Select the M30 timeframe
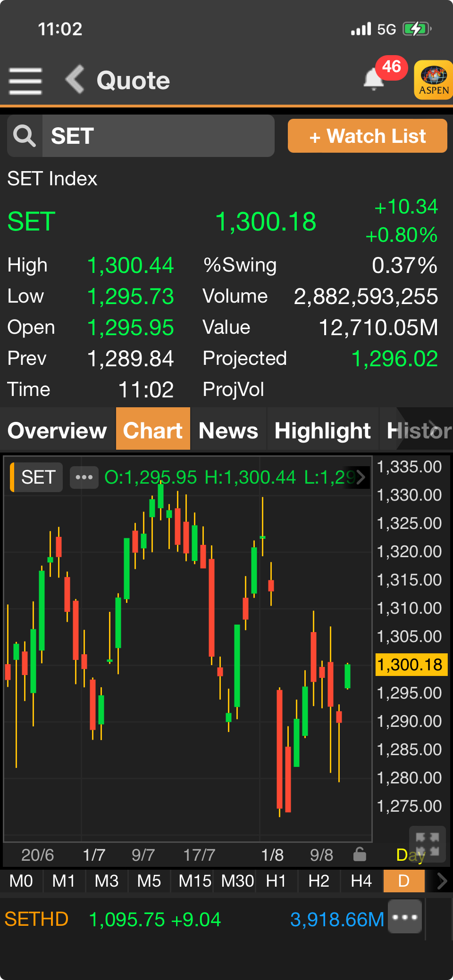 tap(237, 881)
